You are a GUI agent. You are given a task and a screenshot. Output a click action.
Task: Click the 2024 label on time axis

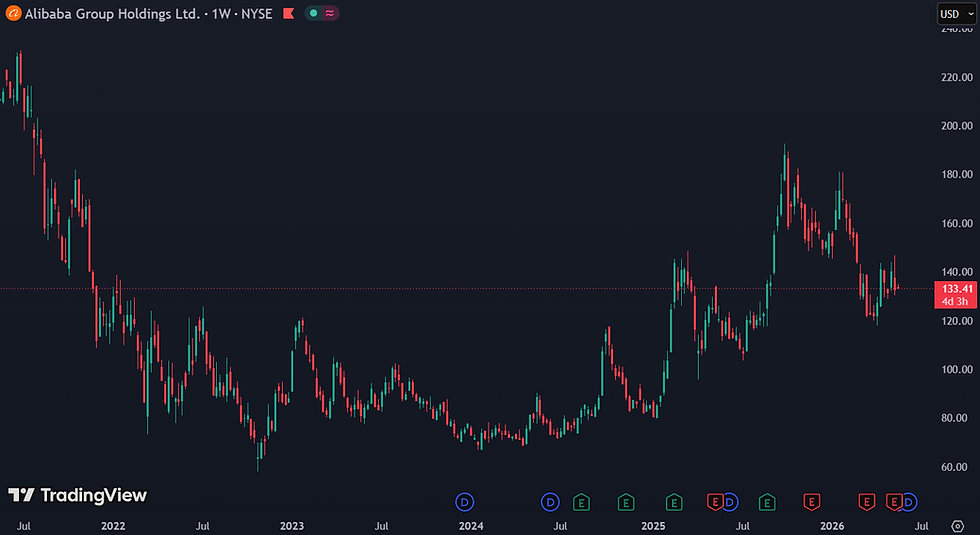(x=471, y=526)
